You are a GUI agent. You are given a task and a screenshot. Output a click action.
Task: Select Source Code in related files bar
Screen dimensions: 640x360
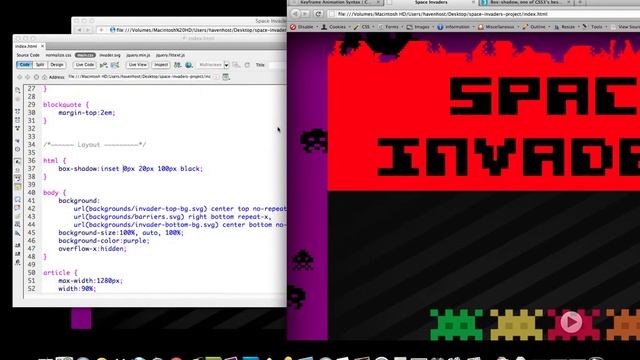(x=28, y=55)
